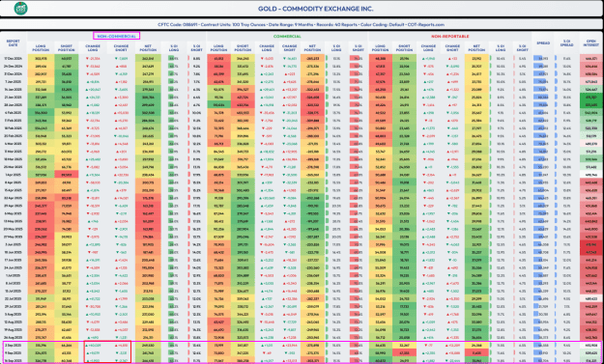Select the 2 Sep 2025 report date

pos(14,345)
